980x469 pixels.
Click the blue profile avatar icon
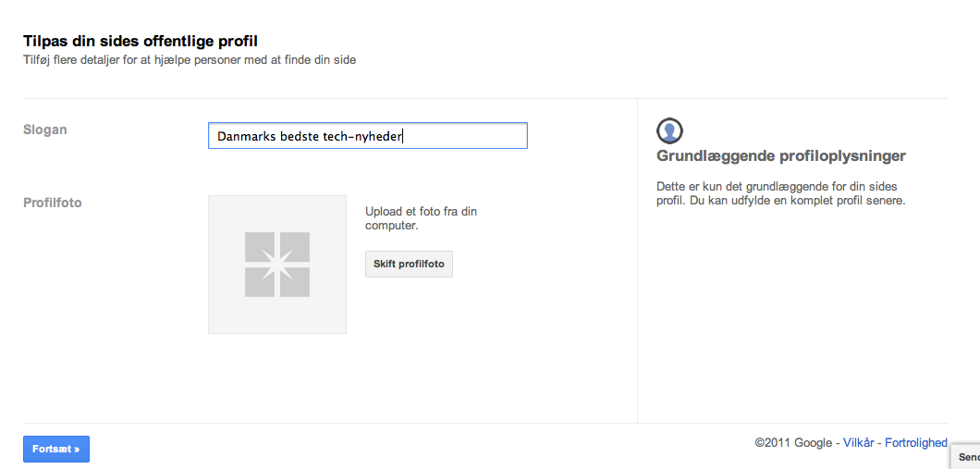pos(669,130)
